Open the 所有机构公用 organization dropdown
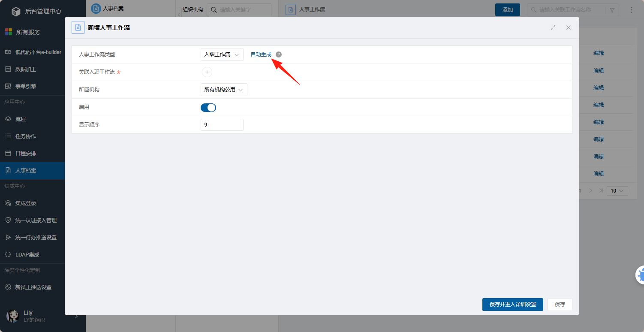Screen dimensions: 644x332 click(224, 90)
